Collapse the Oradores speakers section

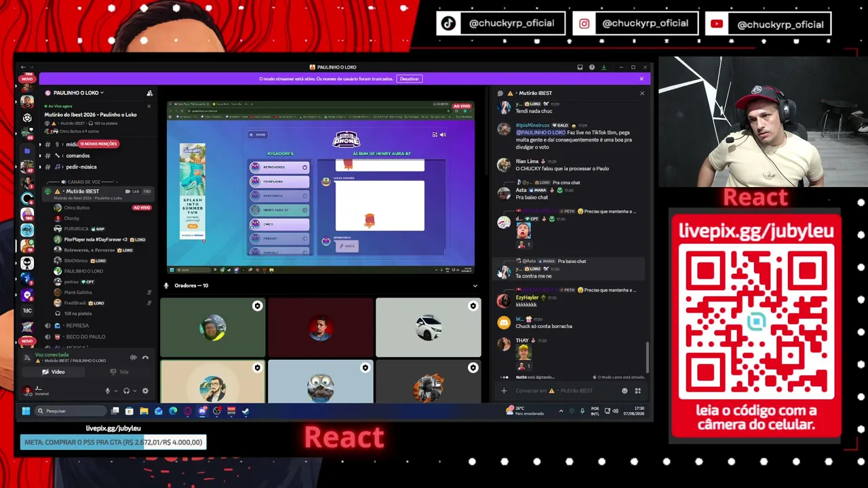(x=475, y=285)
